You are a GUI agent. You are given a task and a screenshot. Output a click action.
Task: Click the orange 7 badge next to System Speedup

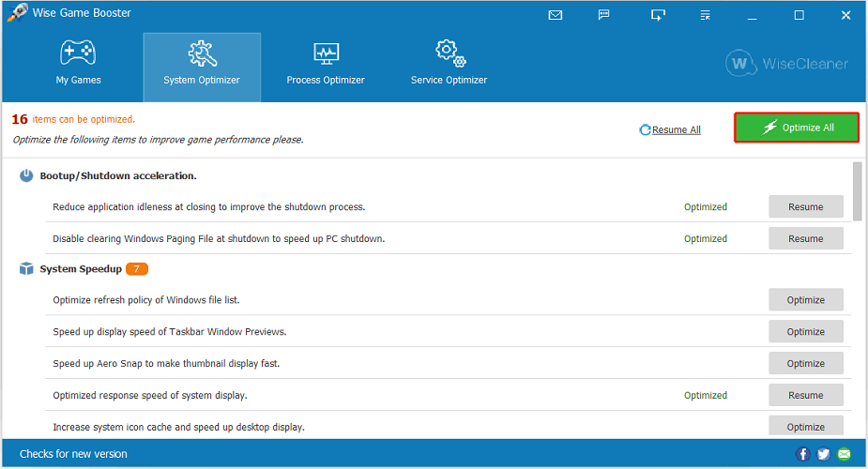click(x=137, y=269)
